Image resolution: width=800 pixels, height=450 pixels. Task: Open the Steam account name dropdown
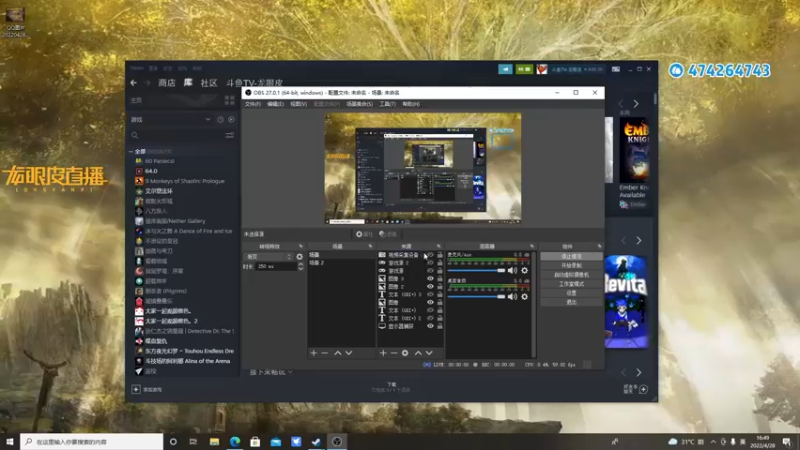click(x=577, y=69)
